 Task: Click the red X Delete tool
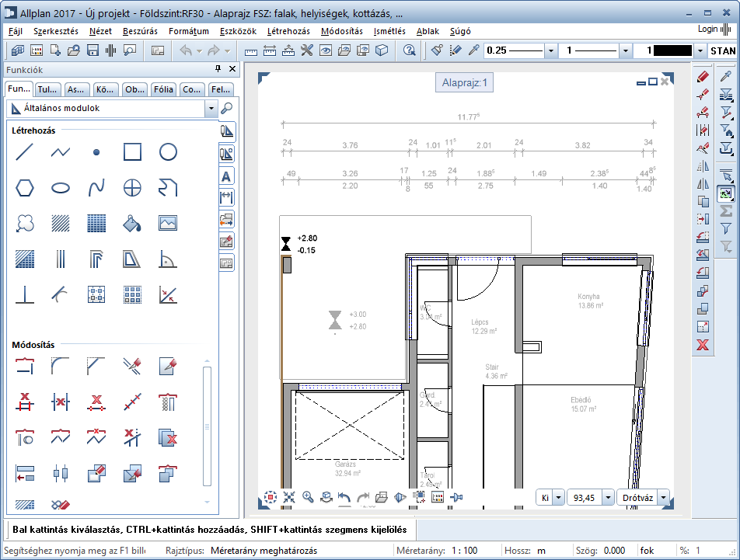pyautogui.click(x=703, y=345)
